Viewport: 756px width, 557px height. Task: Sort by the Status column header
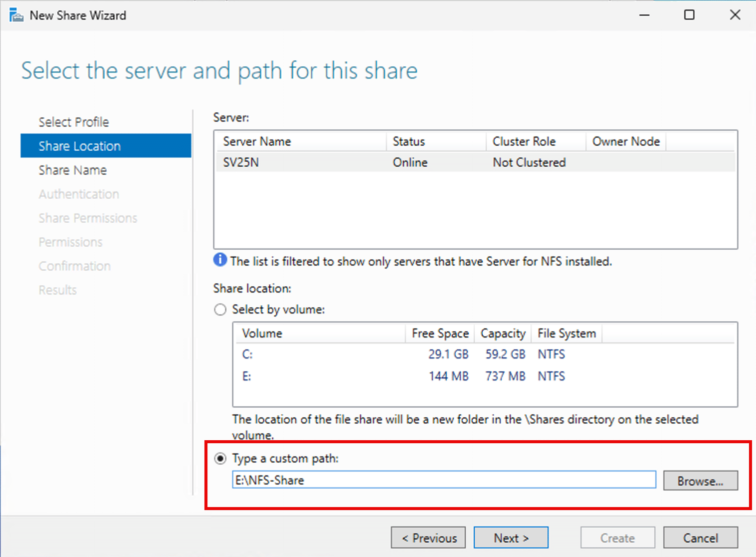coord(408,141)
